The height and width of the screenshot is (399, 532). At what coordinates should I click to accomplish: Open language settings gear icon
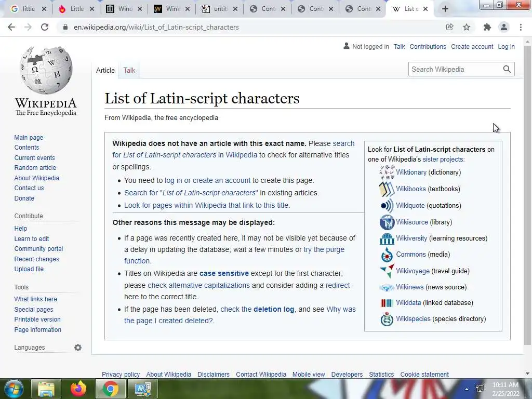click(x=78, y=348)
